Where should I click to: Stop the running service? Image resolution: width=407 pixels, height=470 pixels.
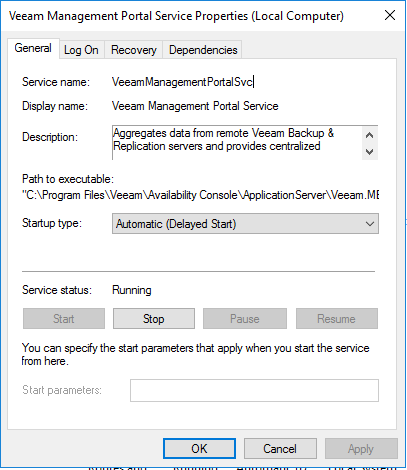[x=154, y=319]
